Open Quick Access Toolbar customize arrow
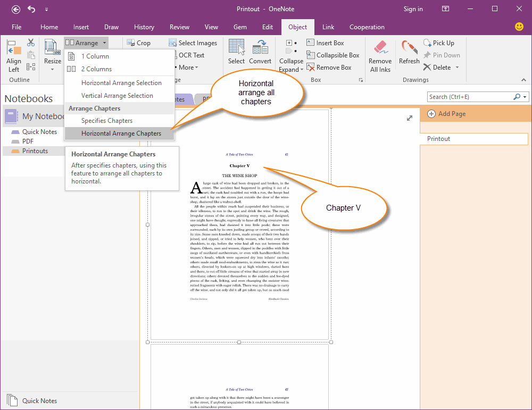 [46, 10]
